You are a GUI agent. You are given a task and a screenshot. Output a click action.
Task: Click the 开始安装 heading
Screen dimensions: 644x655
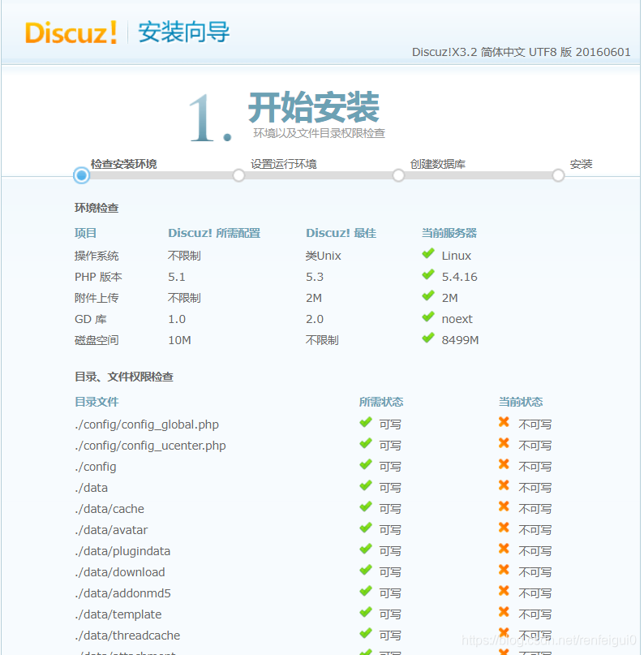(314, 106)
